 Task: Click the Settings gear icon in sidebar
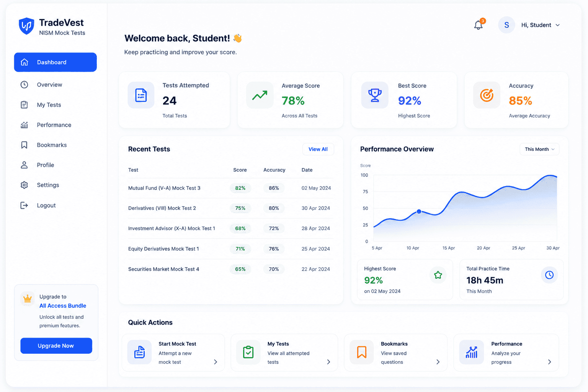tap(24, 185)
